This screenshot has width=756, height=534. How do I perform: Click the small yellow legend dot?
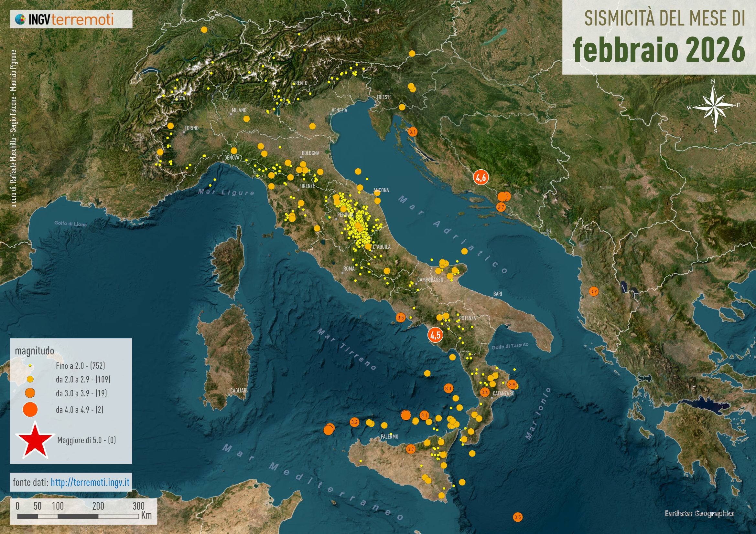pyautogui.click(x=30, y=366)
